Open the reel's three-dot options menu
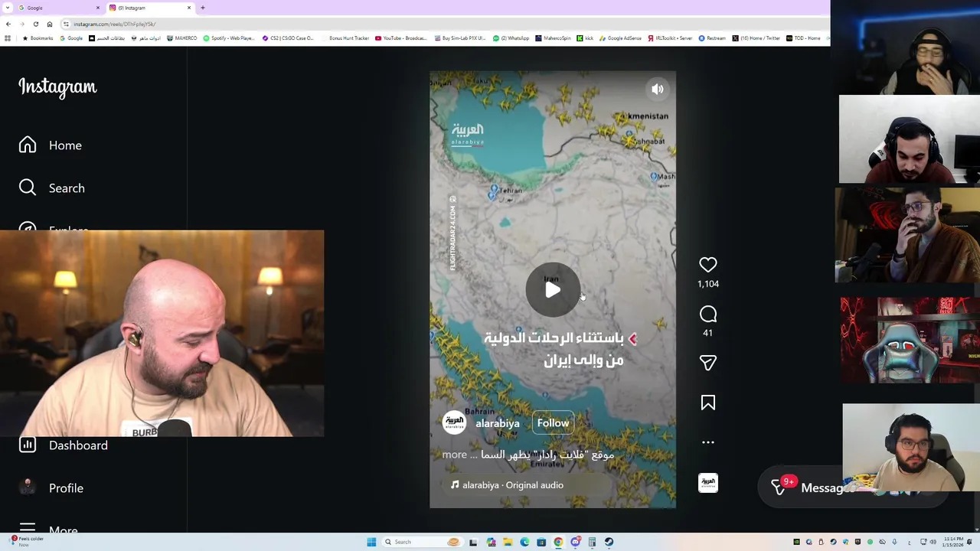 point(708,442)
